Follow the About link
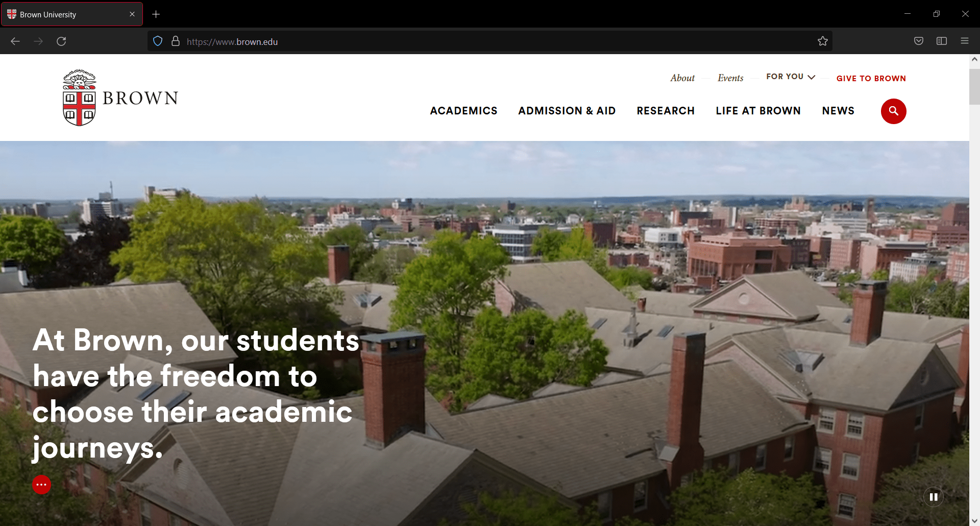This screenshot has height=526, width=980. tap(682, 78)
